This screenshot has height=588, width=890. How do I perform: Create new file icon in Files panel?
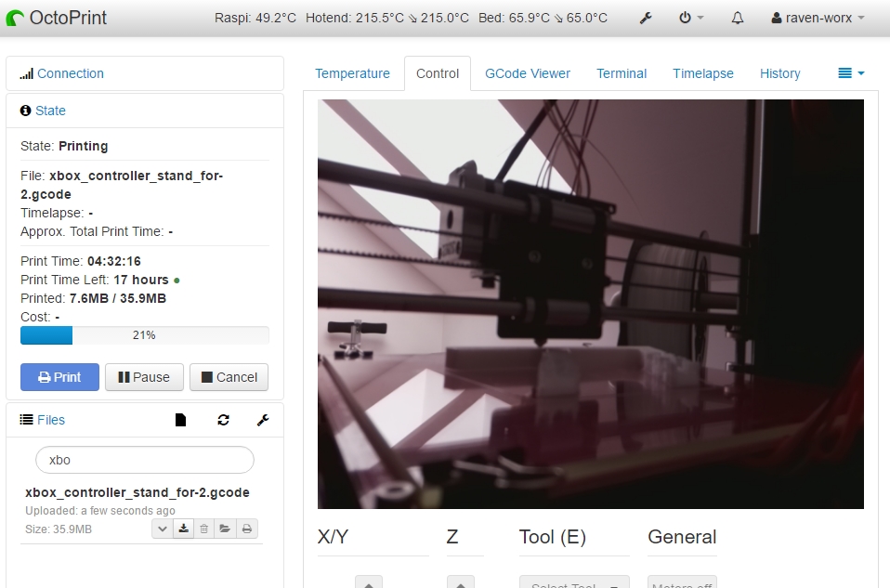tap(180, 420)
